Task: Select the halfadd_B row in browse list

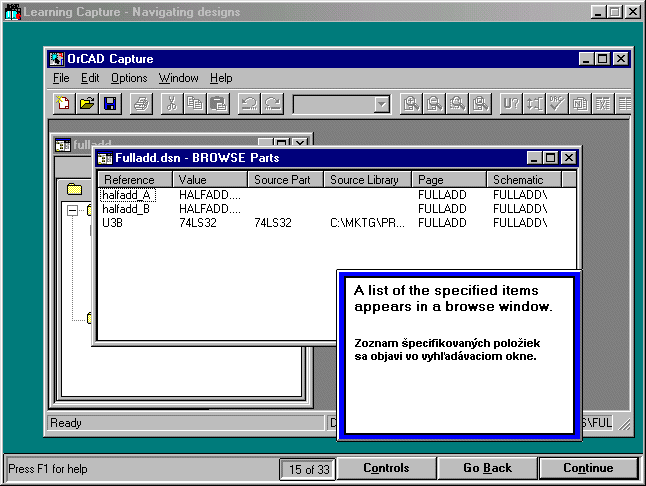Action: coord(126,209)
